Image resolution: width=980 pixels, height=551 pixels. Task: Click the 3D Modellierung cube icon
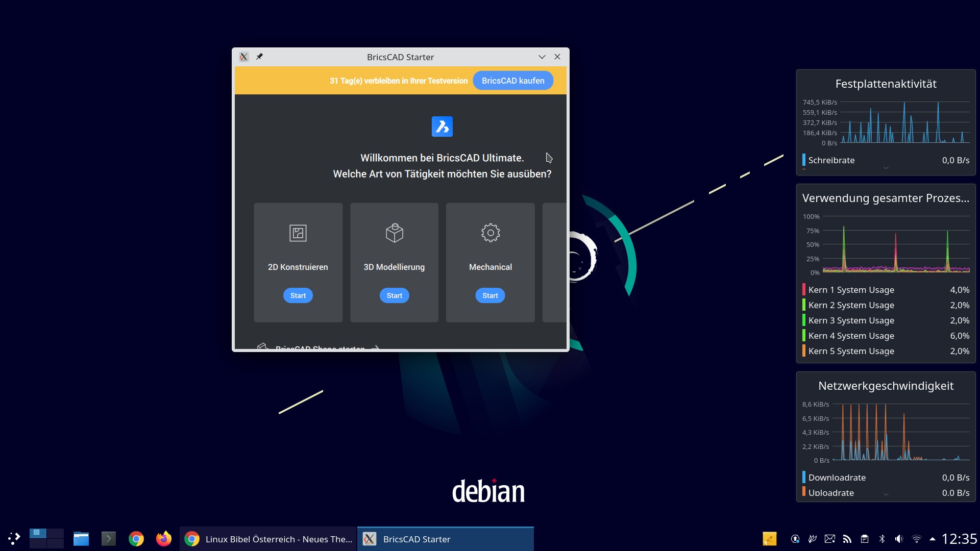[394, 233]
